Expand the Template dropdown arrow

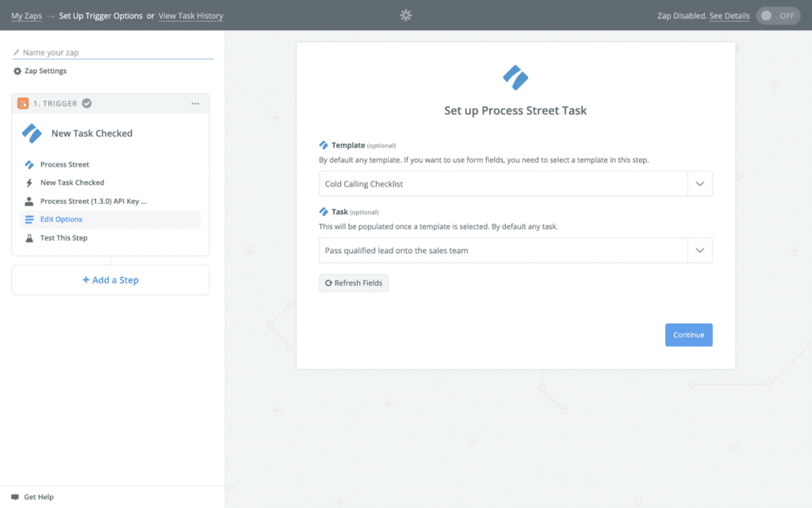click(699, 184)
